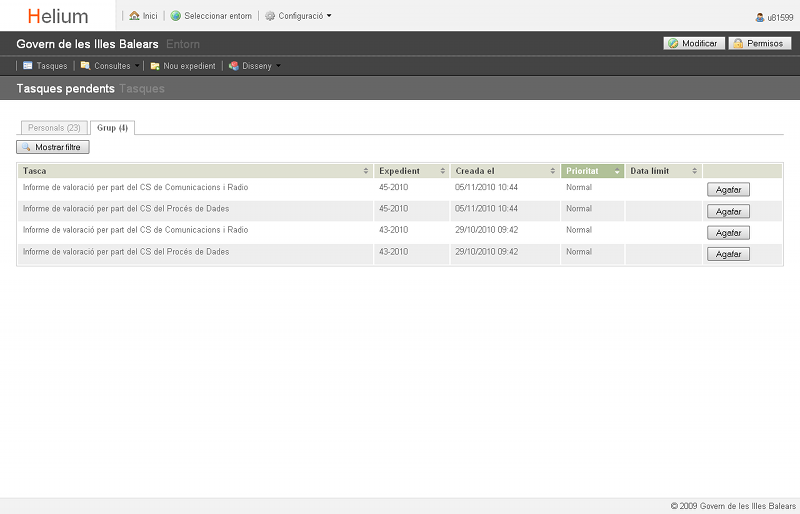Expand the Disseny dropdown arrow
This screenshot has height=514, width=800.
[x=278, y=66]
